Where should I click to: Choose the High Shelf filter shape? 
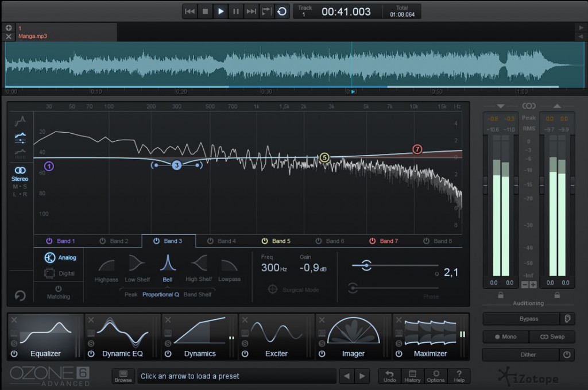(199, 268)
